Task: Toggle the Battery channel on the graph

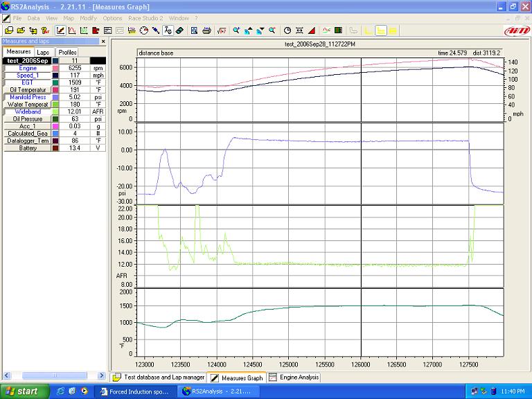Action: click(x=28, y=148)
